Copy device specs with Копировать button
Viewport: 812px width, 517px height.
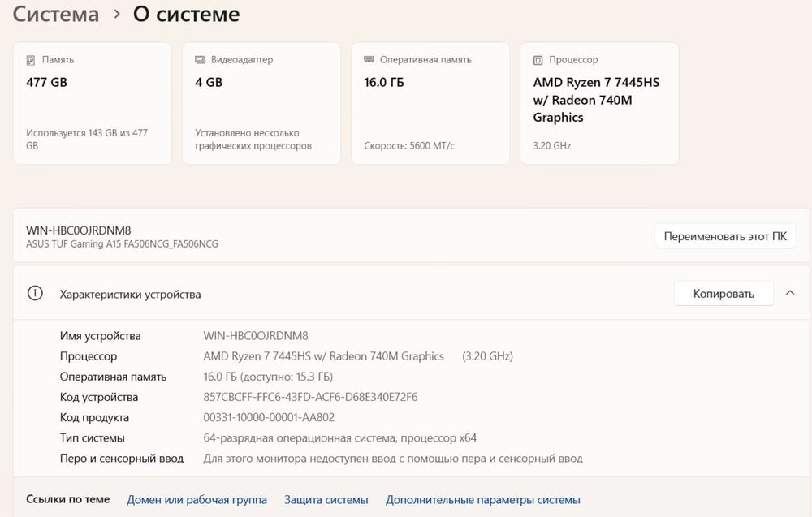tap(723, 294)
